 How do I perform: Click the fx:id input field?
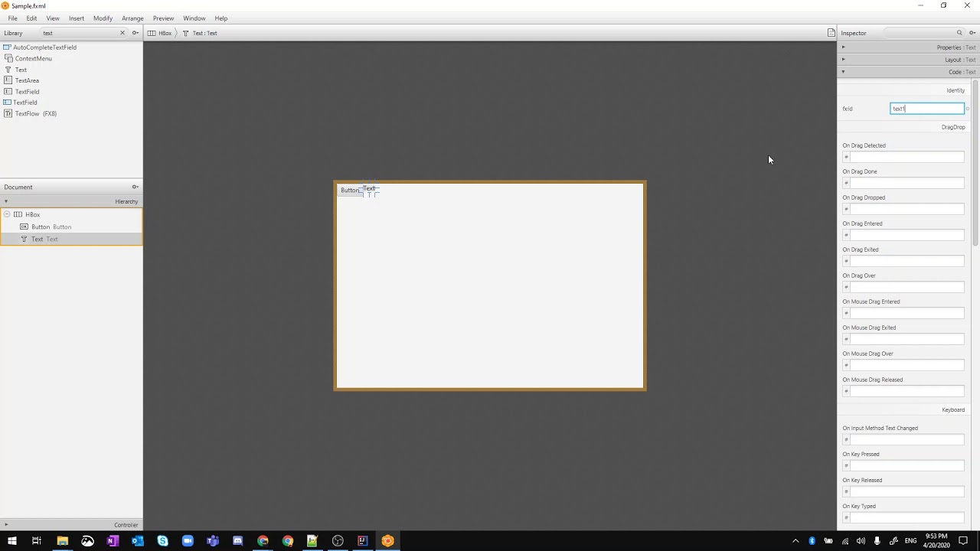927,109
